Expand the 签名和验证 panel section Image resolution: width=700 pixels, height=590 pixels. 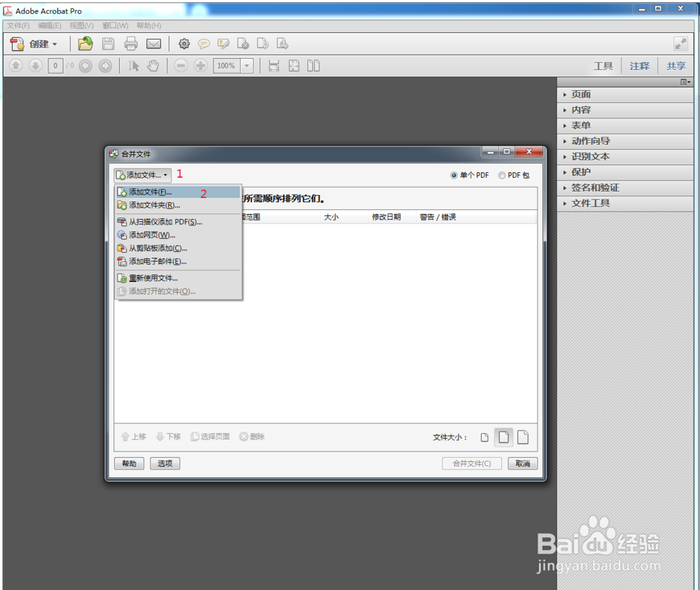pos(625,188)
